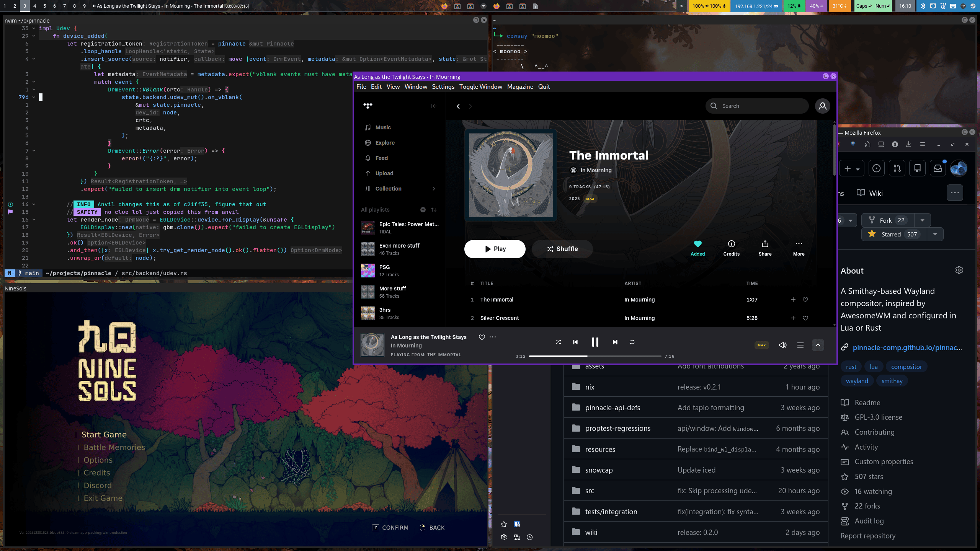Open Credits for The Immortal album

pyautogui.click(x=731, y=248)
